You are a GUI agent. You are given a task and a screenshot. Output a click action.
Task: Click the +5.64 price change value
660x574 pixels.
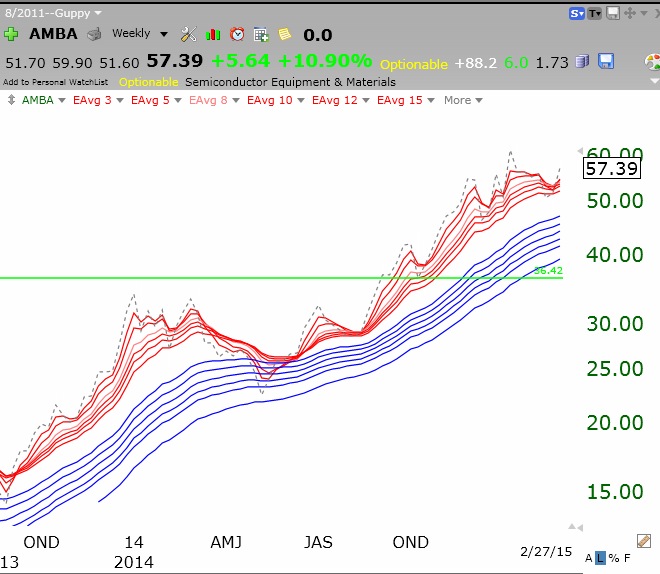(240, 61)
